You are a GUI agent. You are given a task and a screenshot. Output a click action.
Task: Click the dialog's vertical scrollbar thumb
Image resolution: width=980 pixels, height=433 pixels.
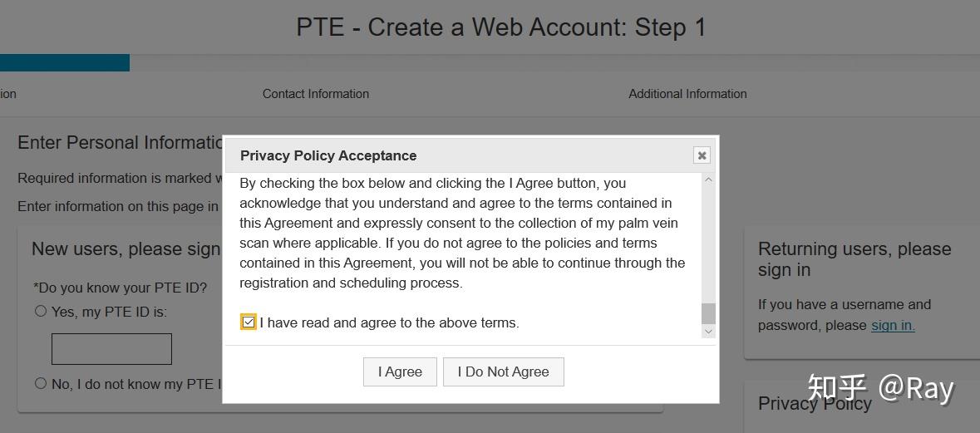point(708,313)
